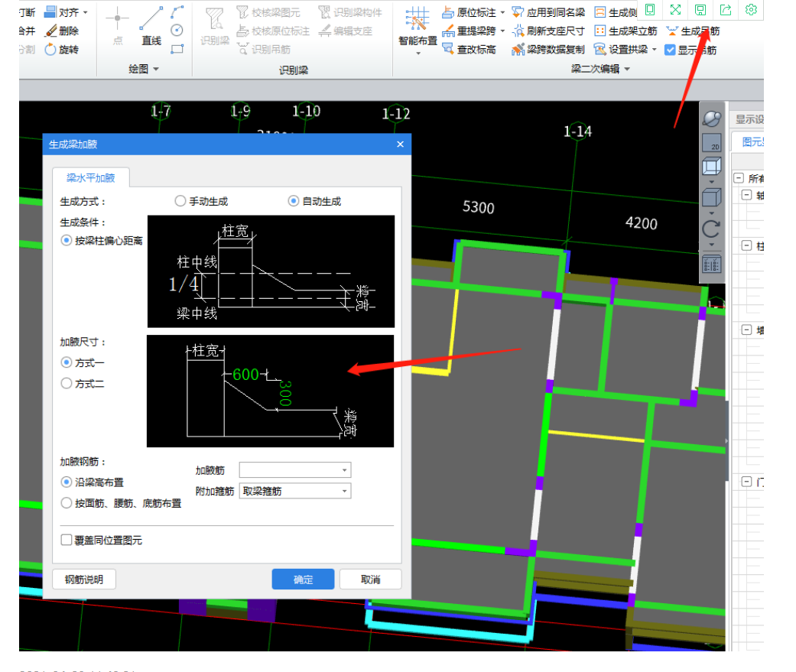Click 校核梁图元 check beam elements
This screenshot has width=796, height=672.
268,12
